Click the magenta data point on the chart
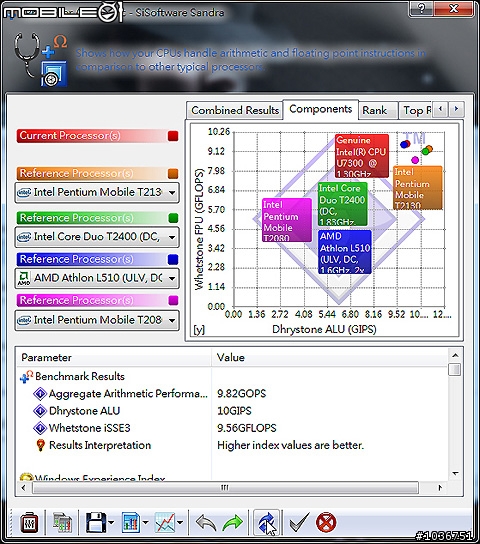The width and height of the screenshot is (480, 544). [415, 160]
